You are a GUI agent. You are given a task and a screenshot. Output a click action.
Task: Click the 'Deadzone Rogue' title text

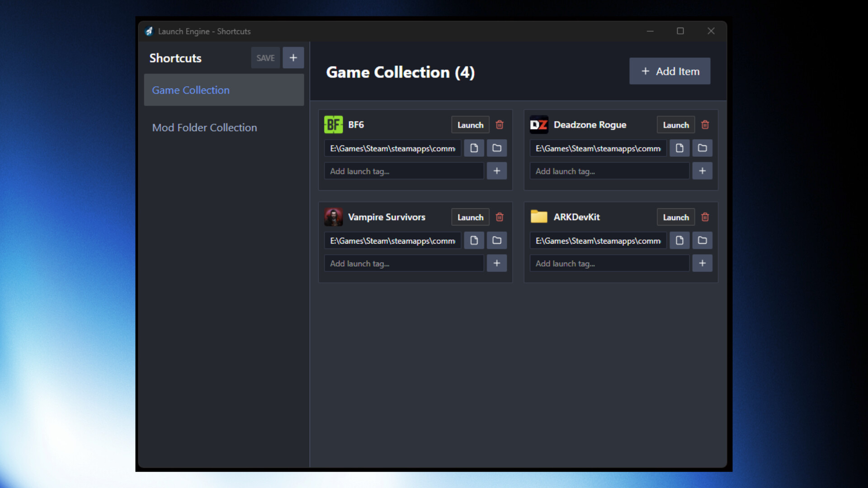tap(590, 125)
